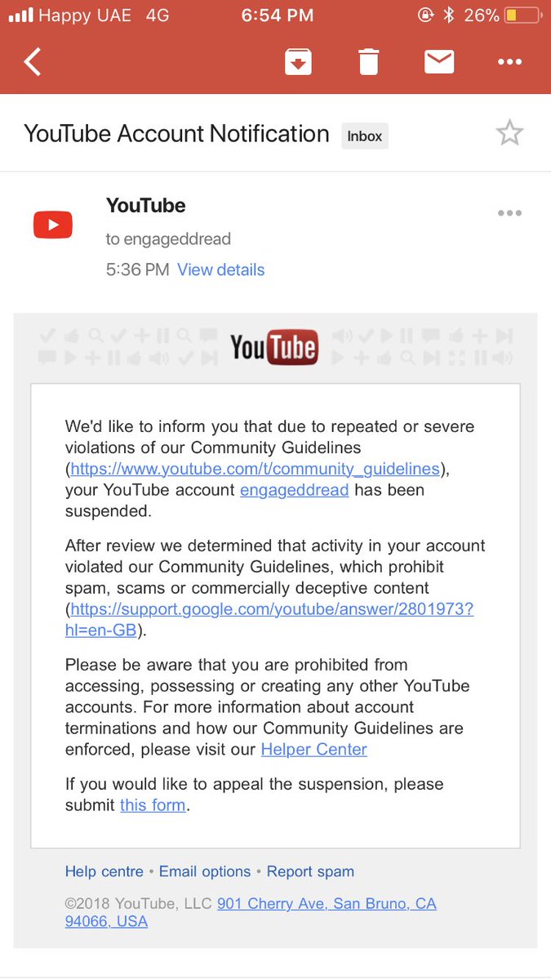
Task: Click Report spam footer link
Action: click(x=310, y=871)
